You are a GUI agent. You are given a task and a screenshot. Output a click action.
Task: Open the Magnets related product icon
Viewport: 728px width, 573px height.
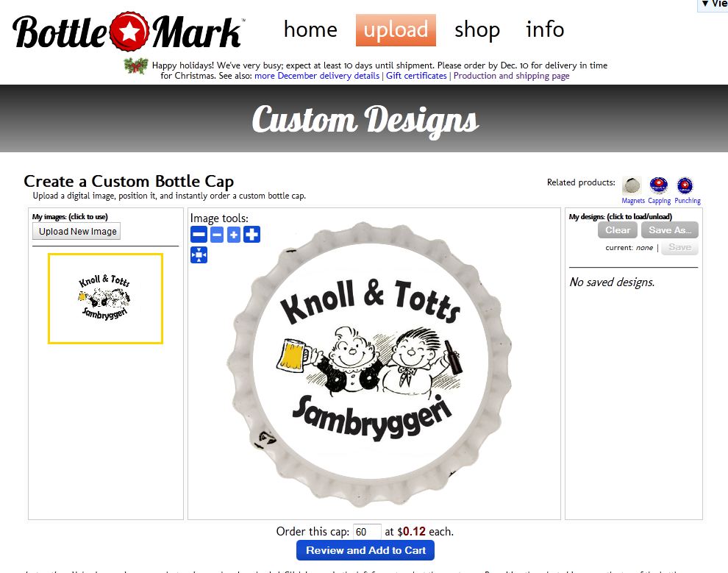pyautogui.click(x=632, y=185)
